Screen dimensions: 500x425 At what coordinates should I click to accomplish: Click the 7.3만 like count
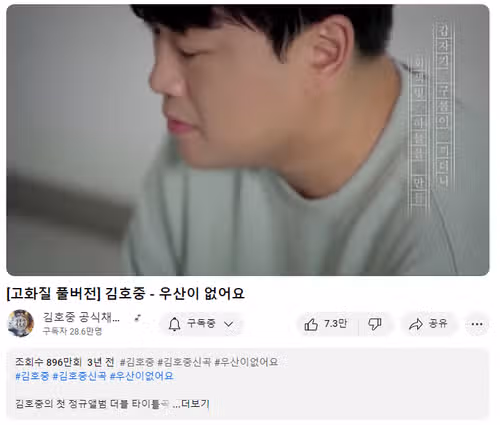[x=335, y=324]
